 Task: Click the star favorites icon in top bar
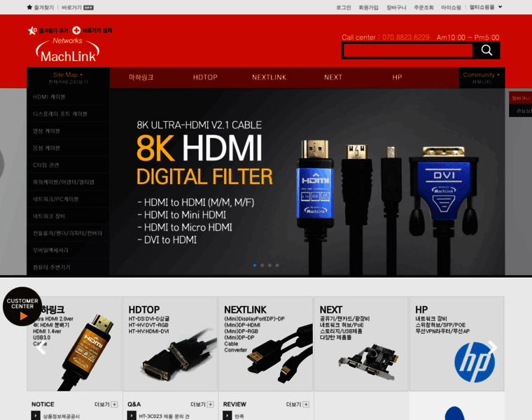pyautogui.click(x=29, y=7)
